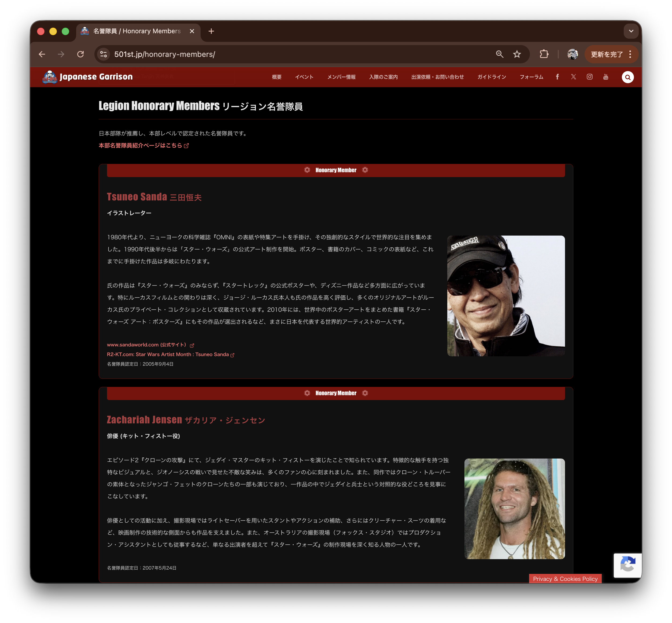Open the YouTube social icon

pos(605,77)
